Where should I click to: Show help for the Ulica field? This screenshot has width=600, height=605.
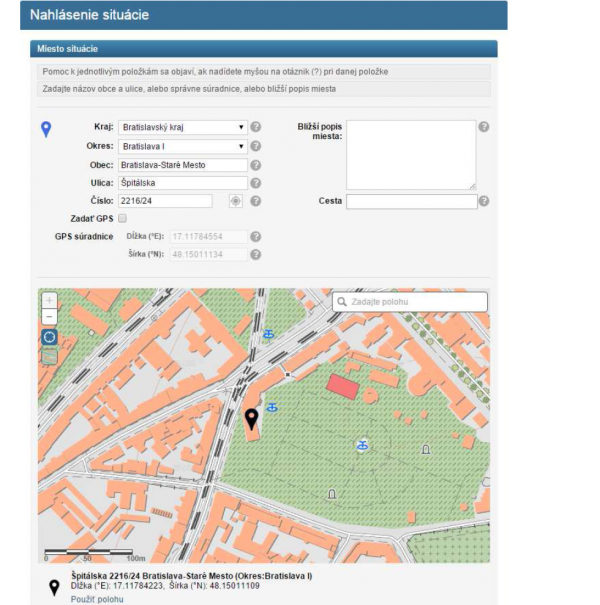pyautogui.click(x=255, y=183)
